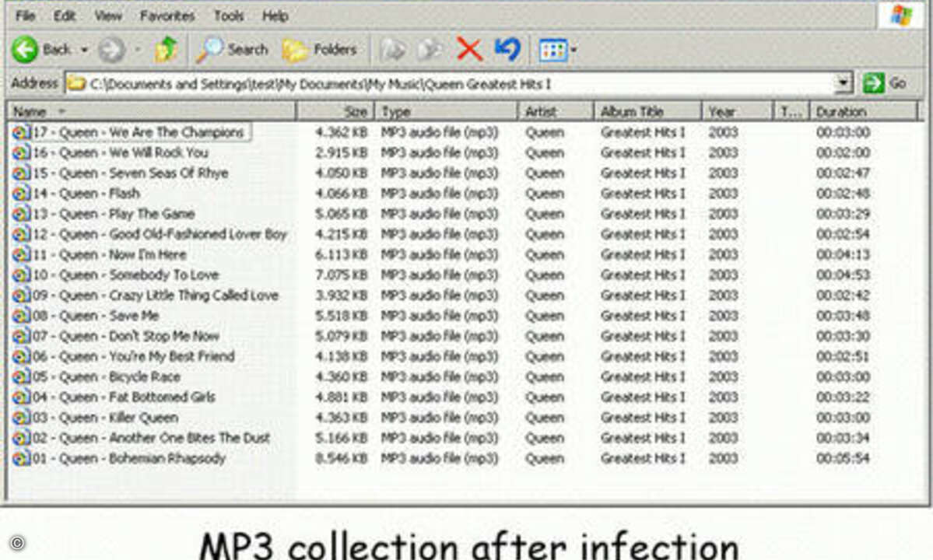Screen dimensions: 933x560
Task: Open the File menu
Action: [25, 16]
